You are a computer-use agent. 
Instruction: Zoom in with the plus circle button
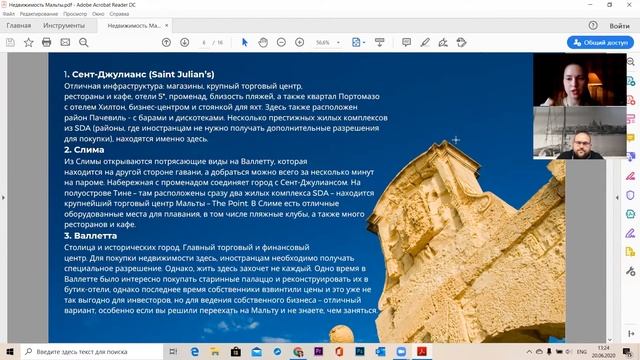tap(300, 42)
